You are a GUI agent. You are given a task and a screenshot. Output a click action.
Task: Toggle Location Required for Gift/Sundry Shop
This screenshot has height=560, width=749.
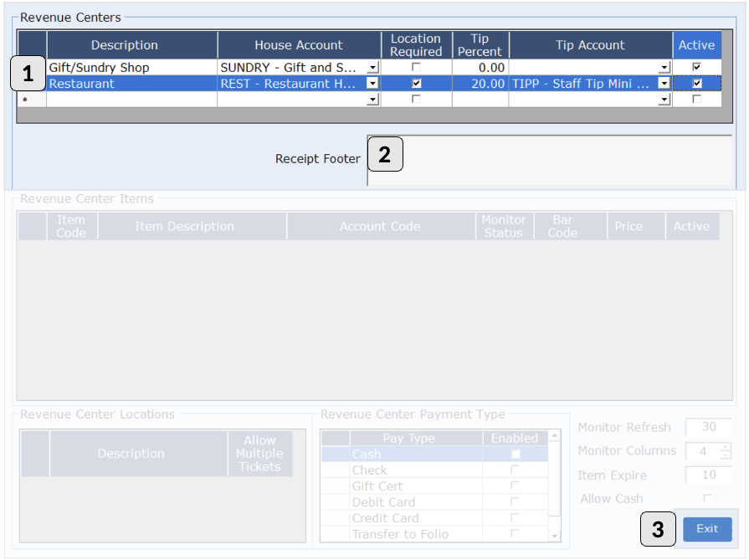(416, 67)
